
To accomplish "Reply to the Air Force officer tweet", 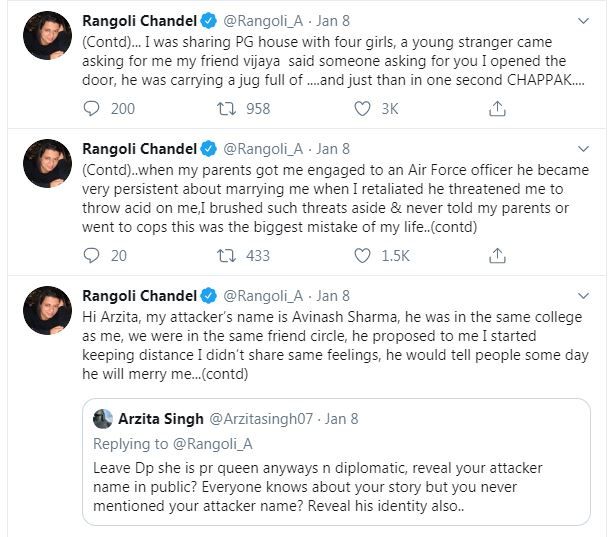I will coord(91,255).
